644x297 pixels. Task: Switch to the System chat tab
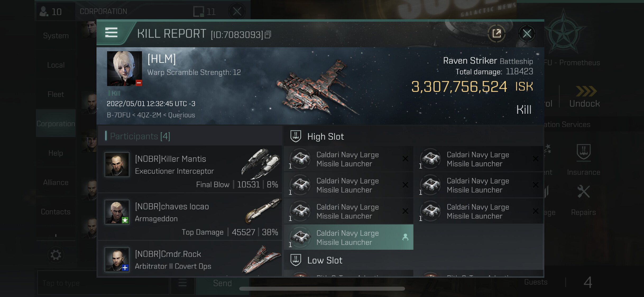click(x=56, y=36)
